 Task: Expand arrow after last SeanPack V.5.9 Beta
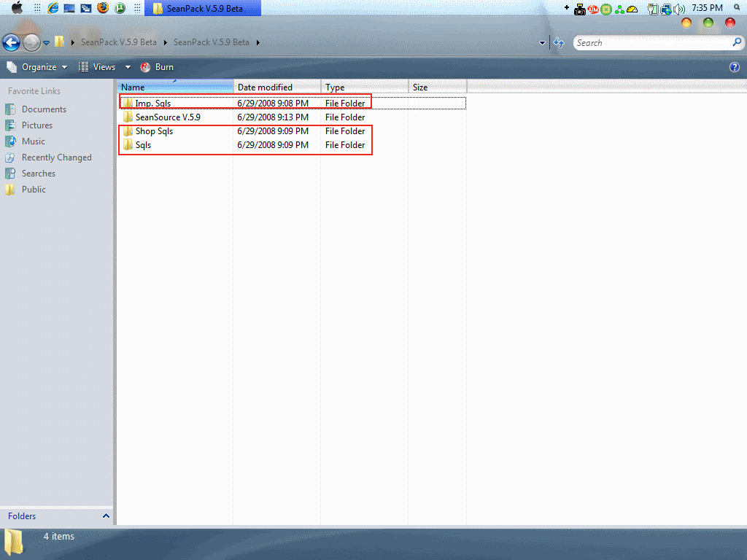tap(258, 42)
